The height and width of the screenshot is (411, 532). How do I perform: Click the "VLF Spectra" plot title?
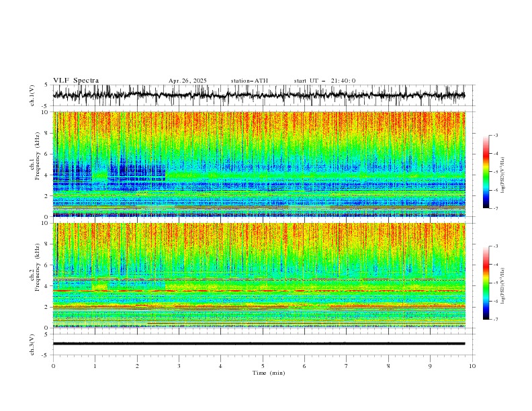point(76,81)
